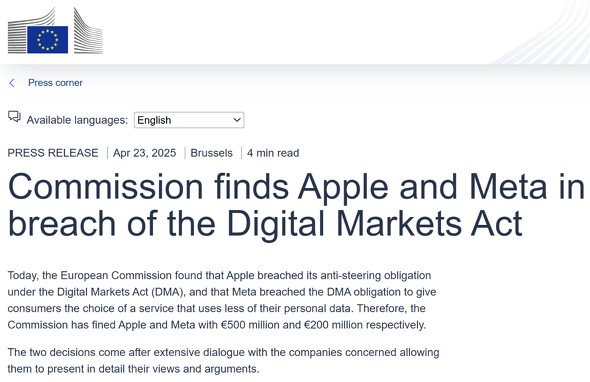This screenshot has width=590, height=382.
Task: Click "Digital Markets Act" in the headline
Action: [x=374, y=224]
